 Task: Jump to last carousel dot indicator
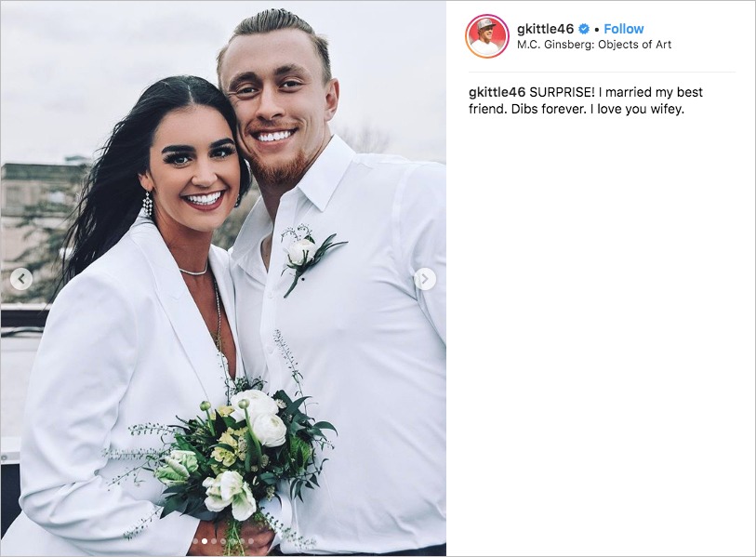click(251, 541)
